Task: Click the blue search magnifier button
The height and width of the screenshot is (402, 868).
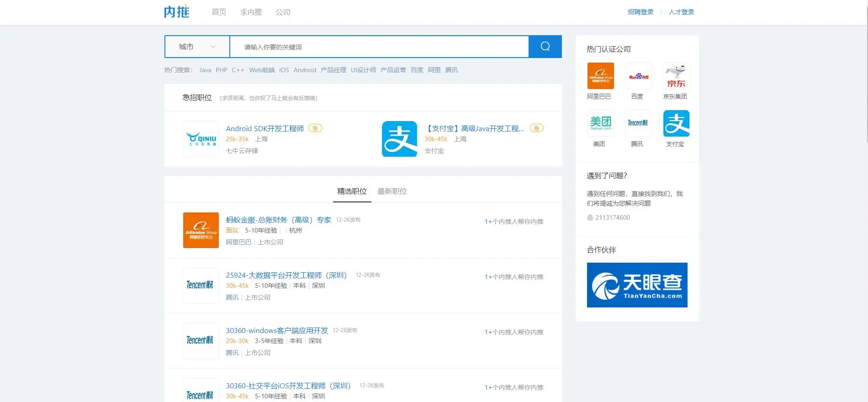Action: (x=545, y=47)
